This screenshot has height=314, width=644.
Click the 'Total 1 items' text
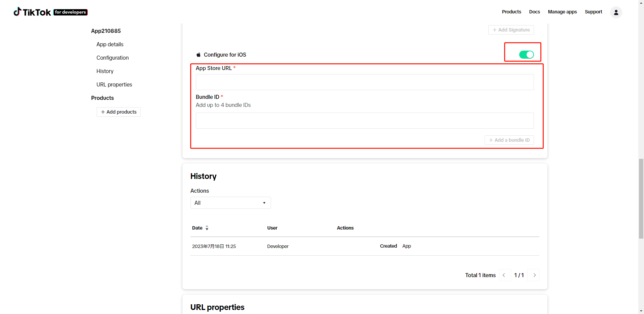pyautogui.click(x=480, y=275)
